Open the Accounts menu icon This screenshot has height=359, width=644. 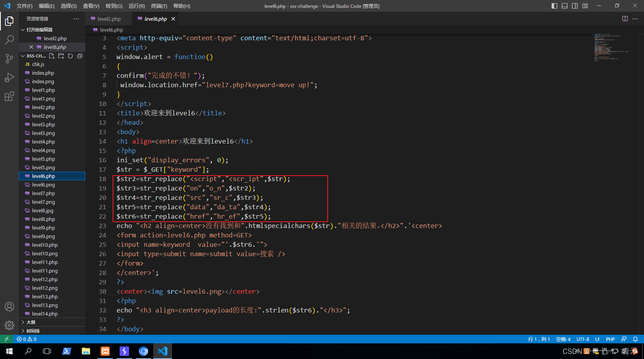tap(9, 307)
